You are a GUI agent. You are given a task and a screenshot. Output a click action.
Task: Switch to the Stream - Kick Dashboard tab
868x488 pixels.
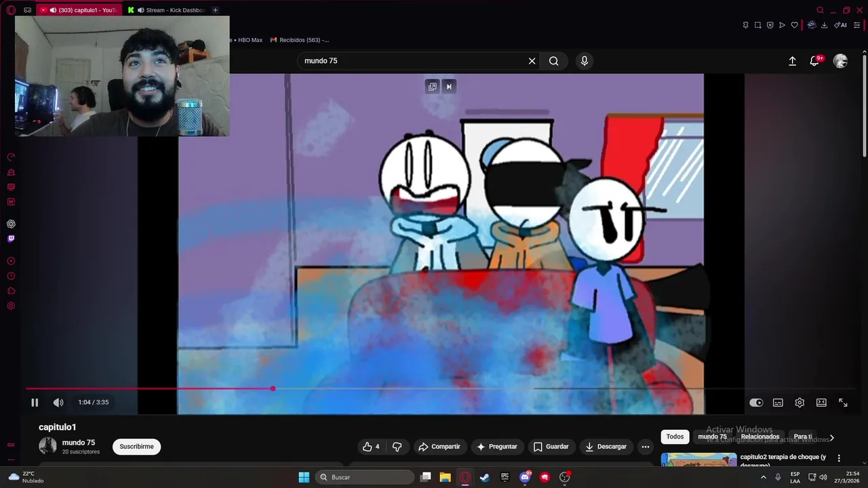click(x=168, y=10)
